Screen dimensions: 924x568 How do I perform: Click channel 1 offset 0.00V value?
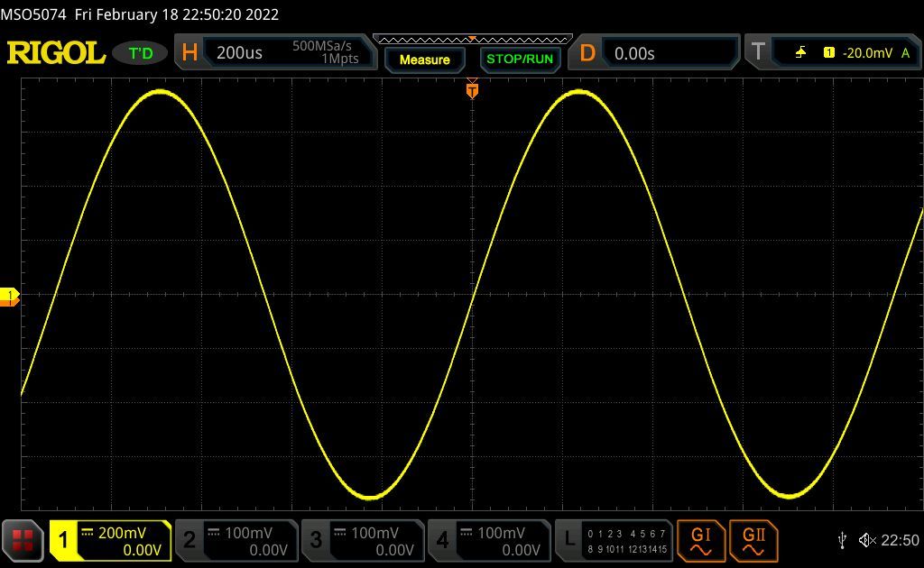click(x=142, y=550)
